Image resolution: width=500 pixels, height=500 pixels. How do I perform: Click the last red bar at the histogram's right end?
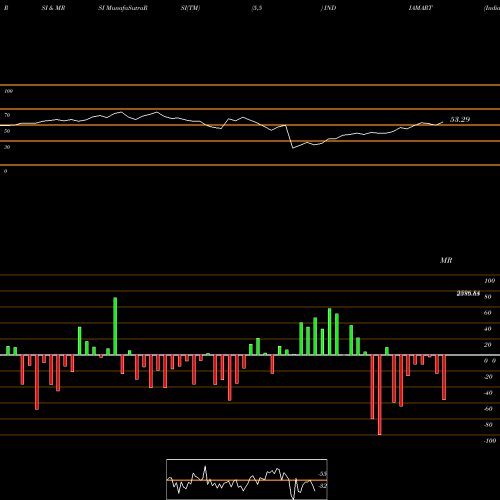[444, 377]
